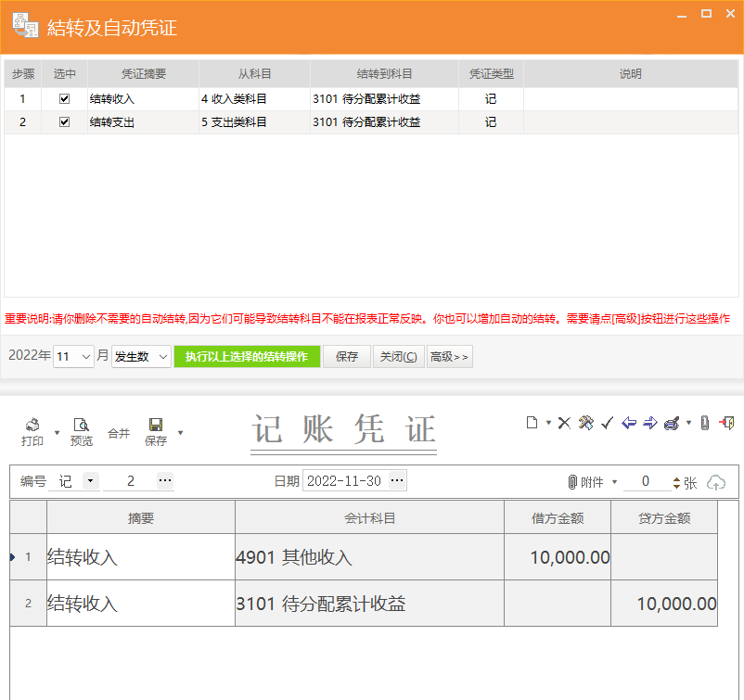Image resolution: width=744 pixels, height=700 pixels.
Task: Click the 会计科目 column header
Action: pyautogui.click(x=369, y=518)
